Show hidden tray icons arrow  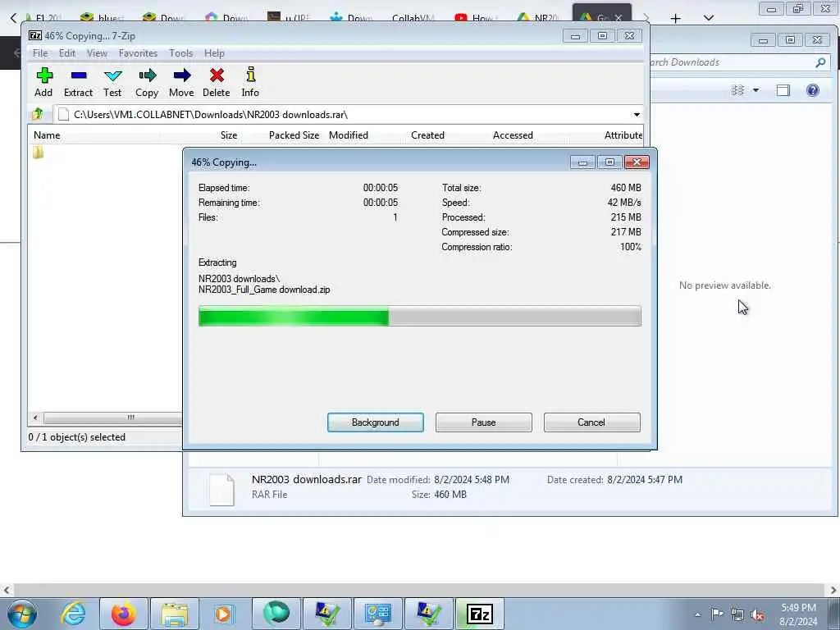(697, 614)
